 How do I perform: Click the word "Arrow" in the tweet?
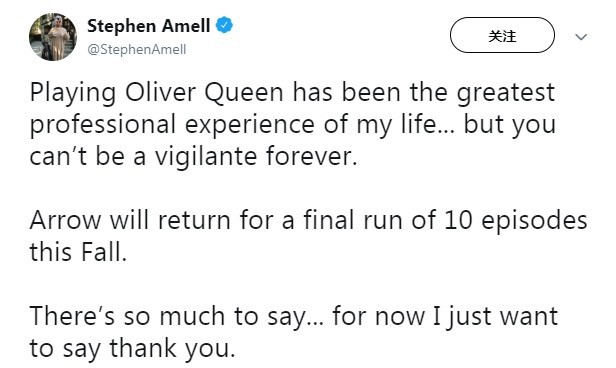tap(65, 220)
